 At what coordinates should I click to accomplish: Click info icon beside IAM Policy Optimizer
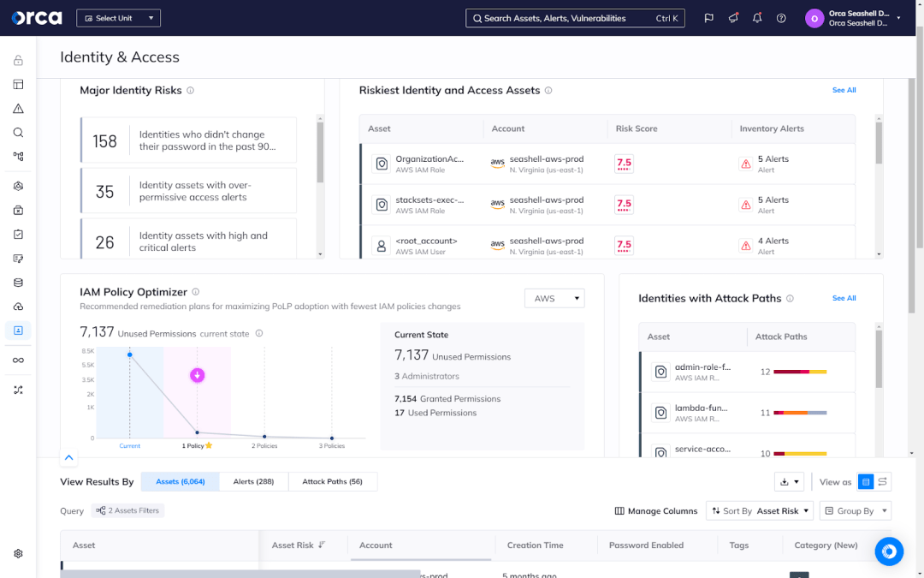click(x=196, y=292)
